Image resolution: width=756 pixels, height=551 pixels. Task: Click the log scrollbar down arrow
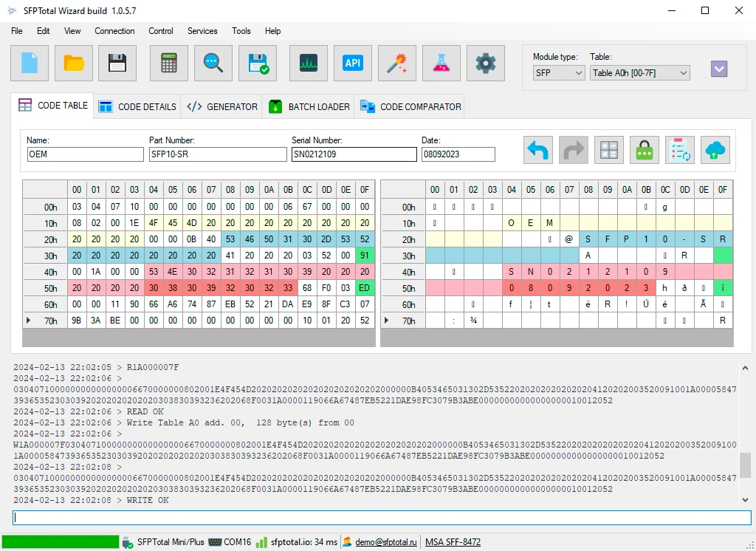[745, 500]
